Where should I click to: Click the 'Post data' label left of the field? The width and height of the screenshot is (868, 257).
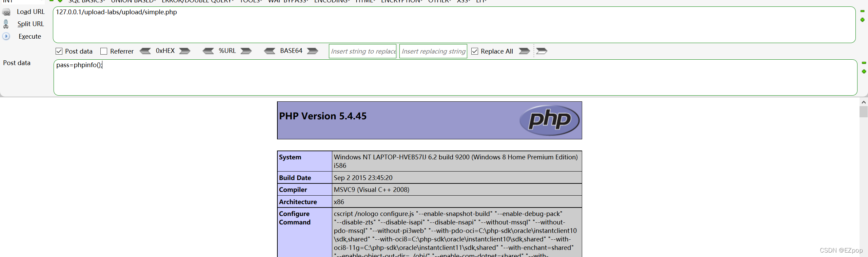click(x=17, y=63)
